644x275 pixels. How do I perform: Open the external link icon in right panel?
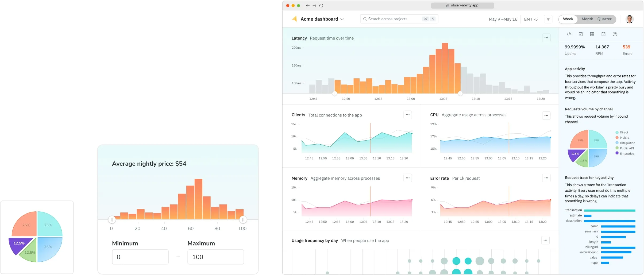point(603,34)
